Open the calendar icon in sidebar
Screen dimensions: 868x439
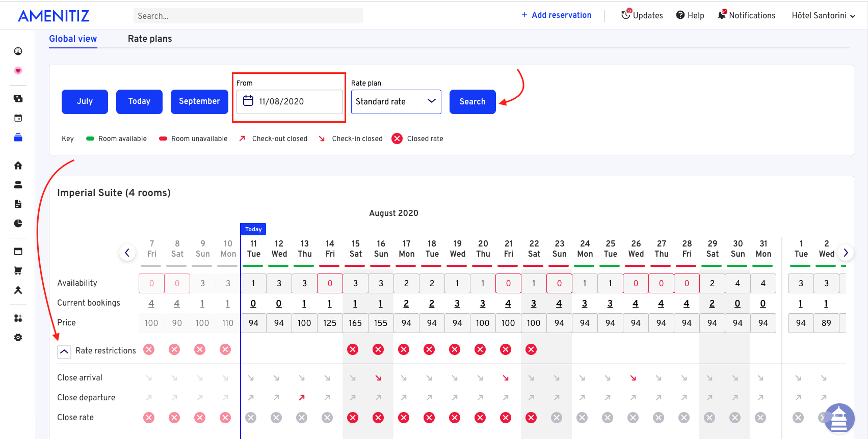pyautogui.click(x=18, y=118)
